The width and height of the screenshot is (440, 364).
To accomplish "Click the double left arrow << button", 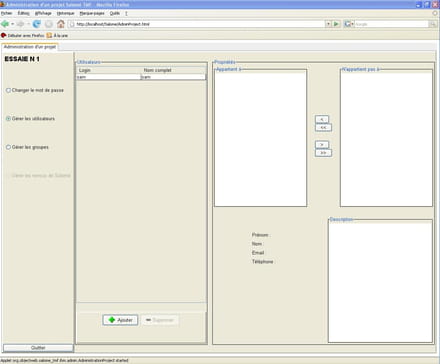I will [x=323, y=127].
